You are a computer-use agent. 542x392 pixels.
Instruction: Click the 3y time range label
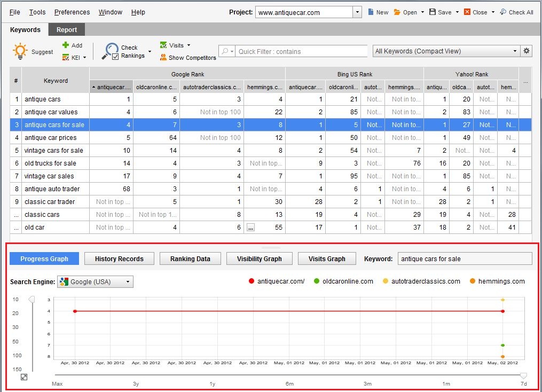point(136,383)
